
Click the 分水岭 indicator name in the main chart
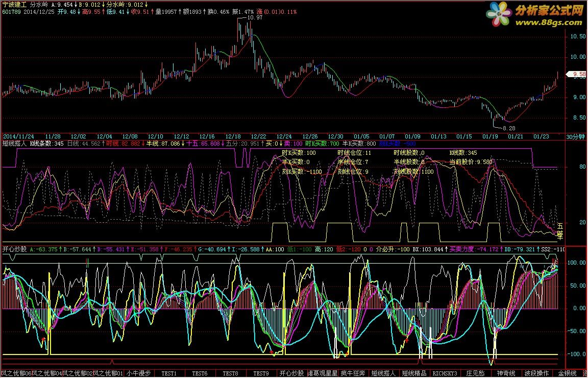click(x=39, y=5)
